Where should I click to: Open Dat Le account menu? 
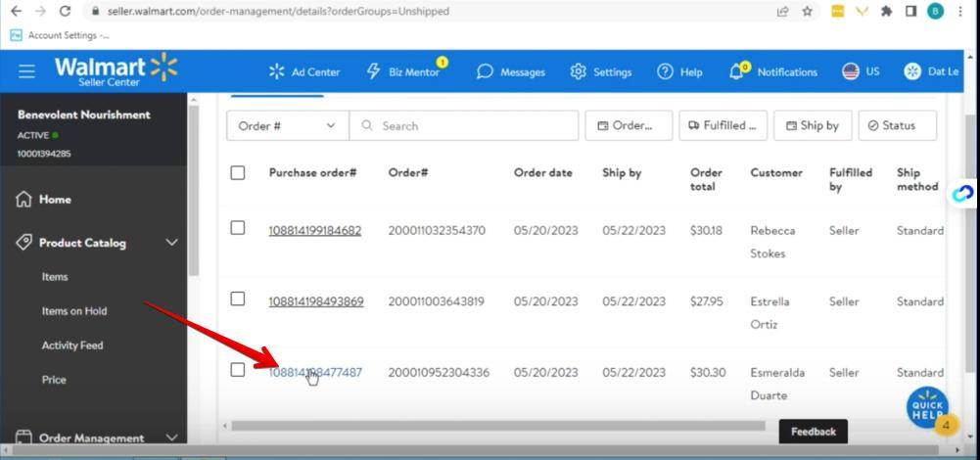931,71
